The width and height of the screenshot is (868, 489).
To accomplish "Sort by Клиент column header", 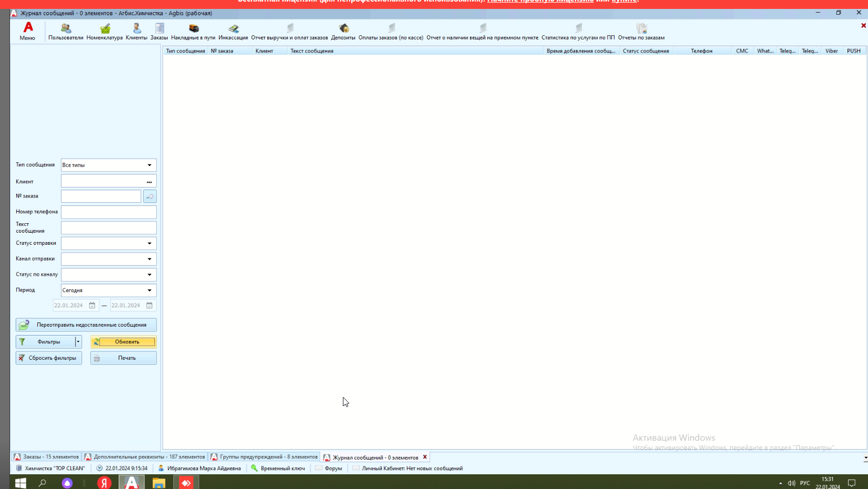I will coord(270,51).
